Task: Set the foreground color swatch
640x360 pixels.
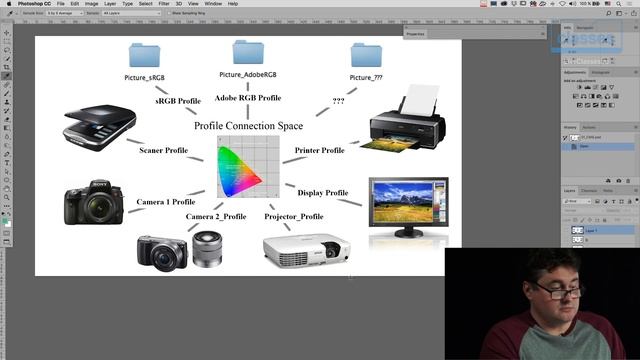Action: [5, 221]
